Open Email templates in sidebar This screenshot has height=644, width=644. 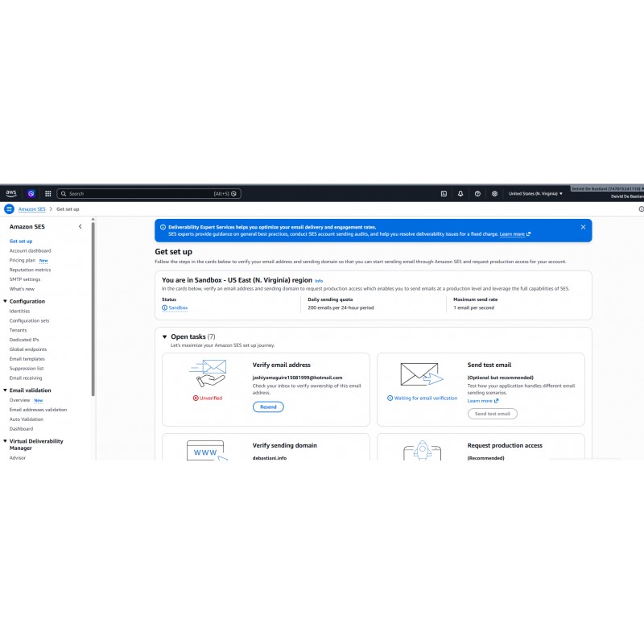[x=27, y=359]
